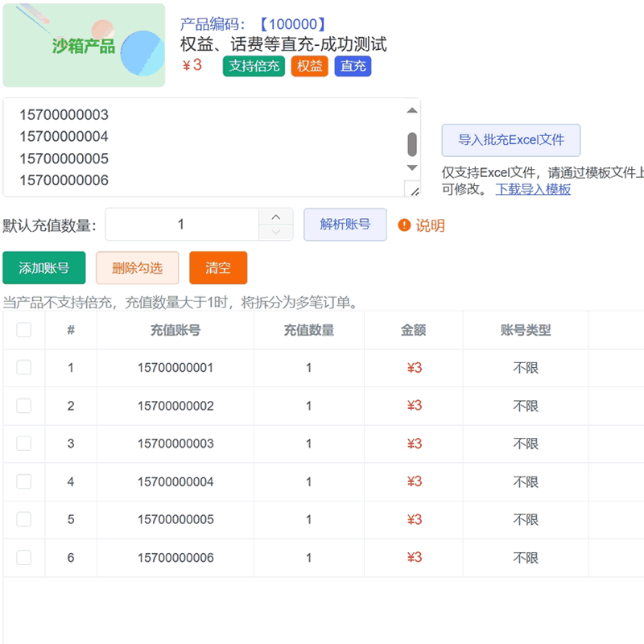The image size is (644, 644).
Task: Tick the checkbox for row 6
Action: coord(24,557)
